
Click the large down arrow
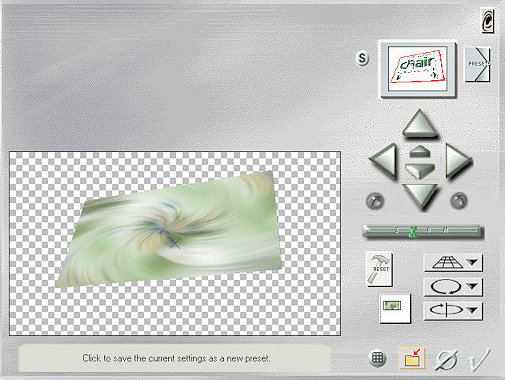[420, 197]
